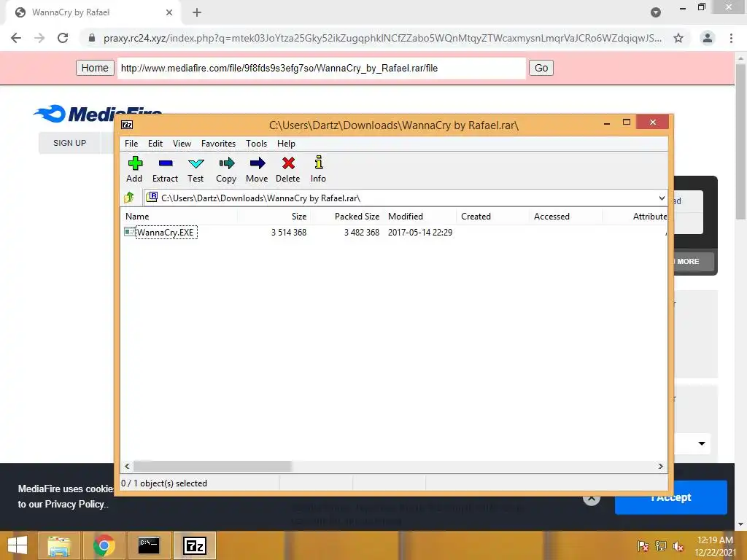Bookmark this page with the star
The width and height of the screenshot is (747, 560).
click(x=678, y=38)
